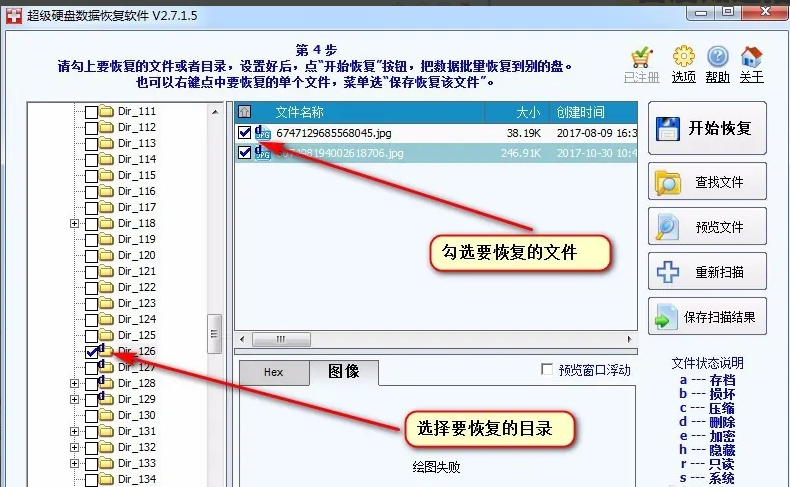Click the 开始恢复 button
Image resolution: width=790 pixels, height=487 pixels.
[707, 128]
